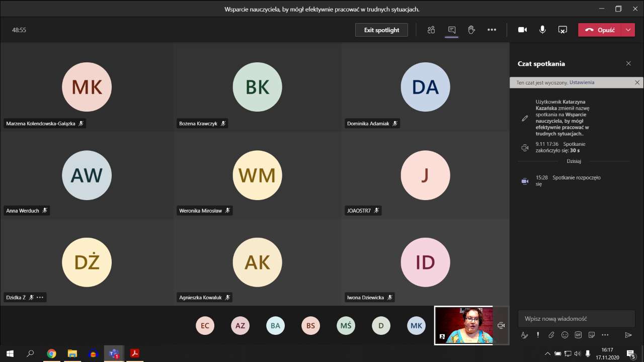Viewport: 644px width, 362px height.
Task: Toggle the meeting chat panel
Action: pos(451,30)
